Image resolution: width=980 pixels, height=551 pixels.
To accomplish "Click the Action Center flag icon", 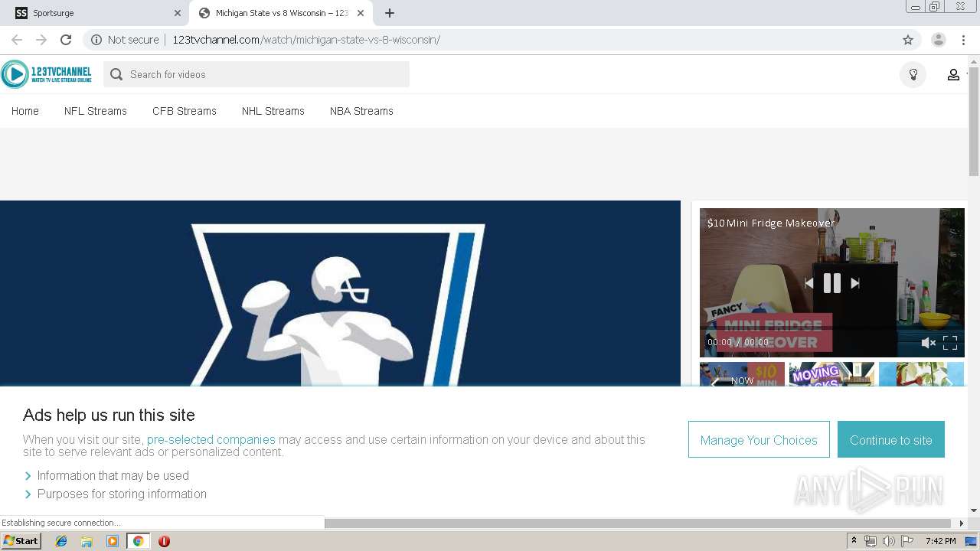I will pyautogui.click(x=907, y=541).
